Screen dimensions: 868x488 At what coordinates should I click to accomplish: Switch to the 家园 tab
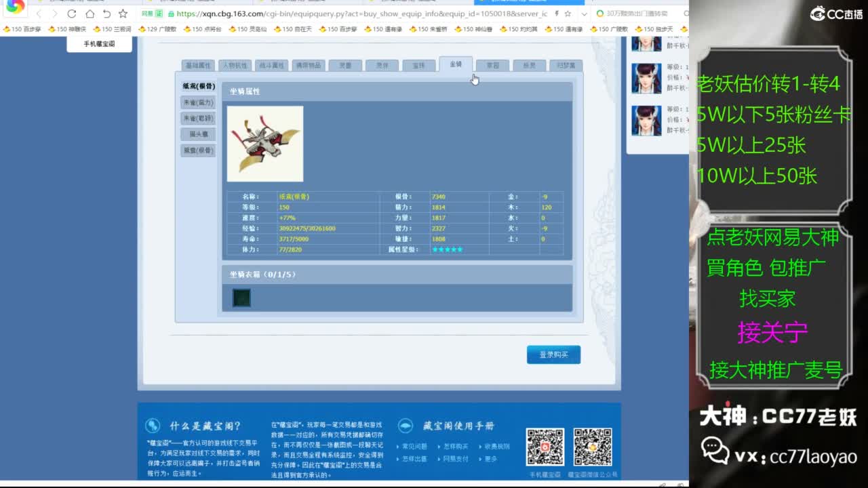pyautogui.click(x=492, y=66)
